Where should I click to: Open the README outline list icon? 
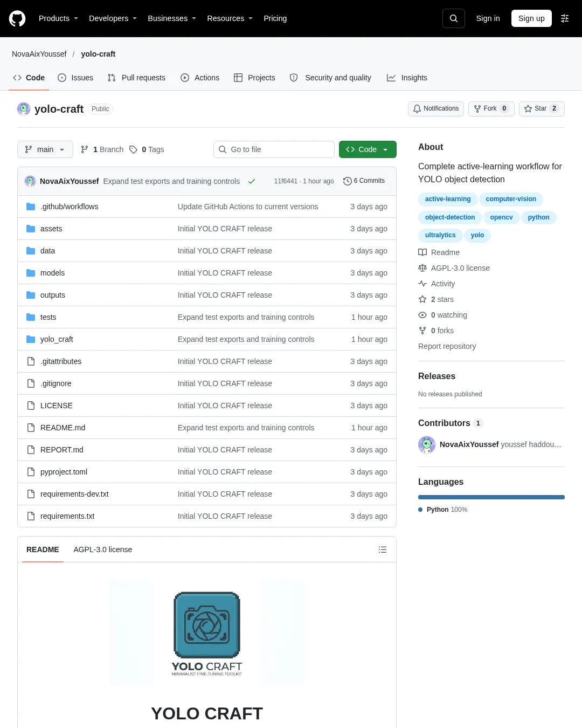pos(383,550)
